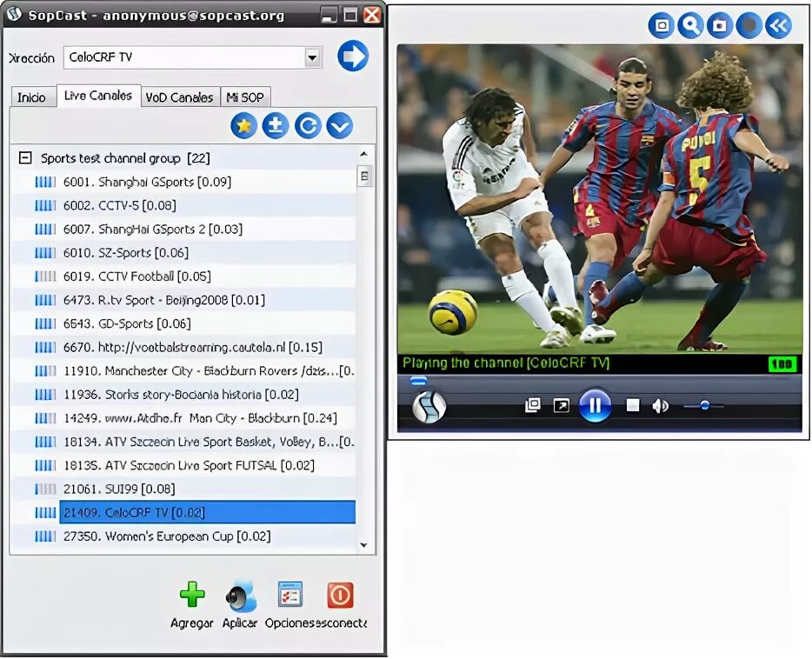Click the SopCast logo in player controls
This screenshot has width=812, height=659.
coord(429,406)
